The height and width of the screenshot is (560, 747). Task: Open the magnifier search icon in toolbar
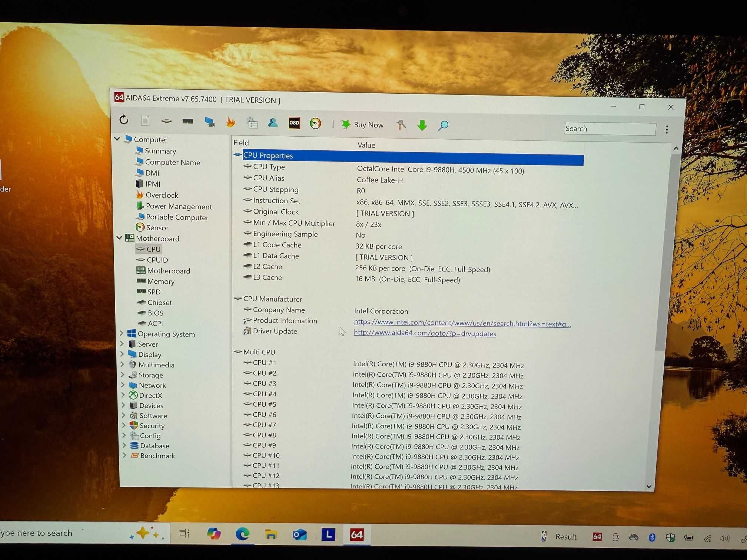tap(443, 126)
